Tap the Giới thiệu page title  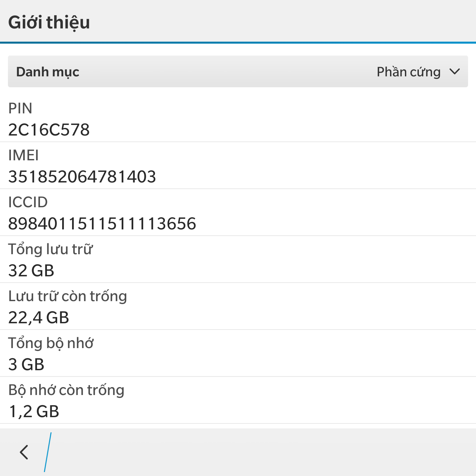pyautogui.click(x=49, y=22)
